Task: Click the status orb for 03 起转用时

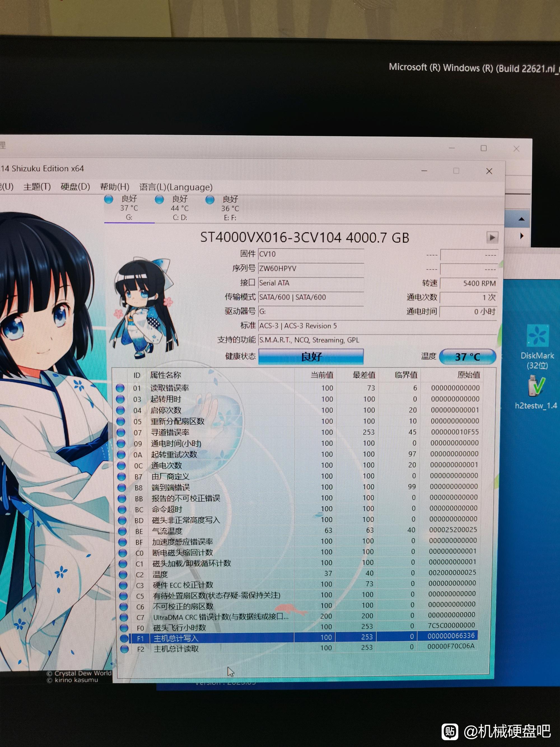Action: click(120, 399)
